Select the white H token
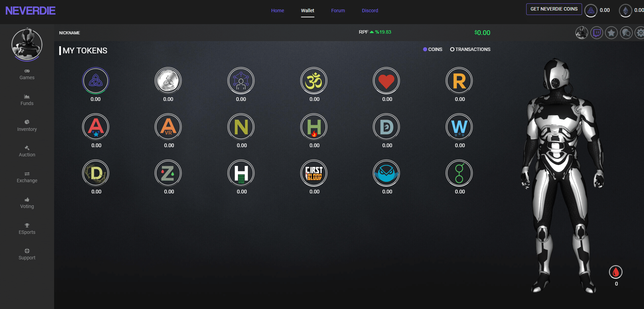 [241, 173]
